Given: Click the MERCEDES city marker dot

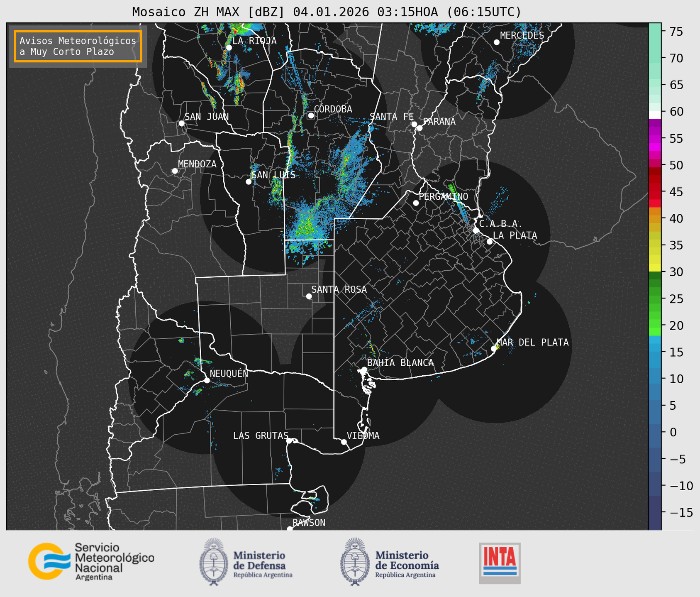Looking at the screenshot, I should click(x=497, y=42).
